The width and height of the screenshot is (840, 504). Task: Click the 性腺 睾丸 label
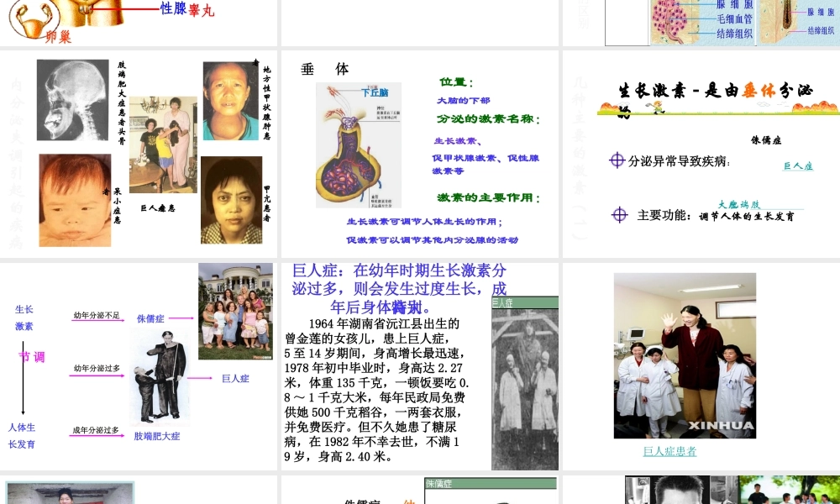[x=187, y=8]
